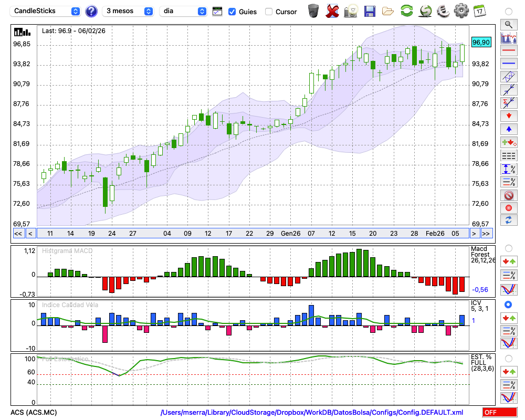This screenshot has height=420, width=525.
Task: Enable the Cursor checkbox
Action: pos(268,12)
